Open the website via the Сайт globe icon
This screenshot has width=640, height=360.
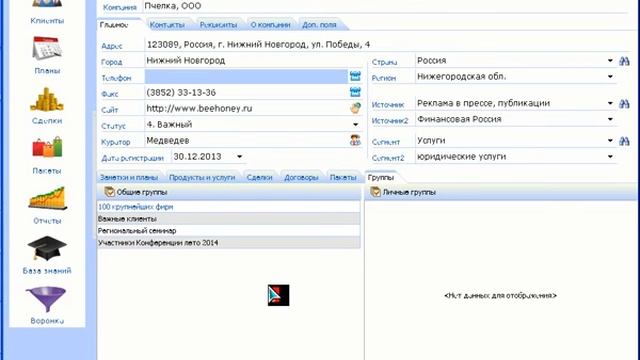356,108
